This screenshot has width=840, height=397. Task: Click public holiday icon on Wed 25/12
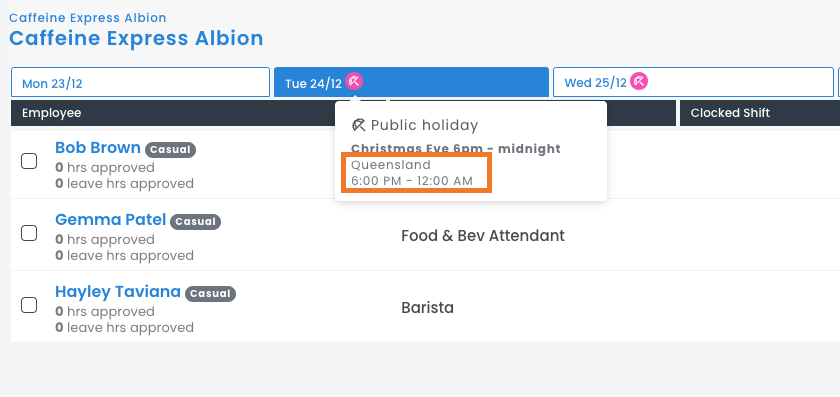[639, 81]
